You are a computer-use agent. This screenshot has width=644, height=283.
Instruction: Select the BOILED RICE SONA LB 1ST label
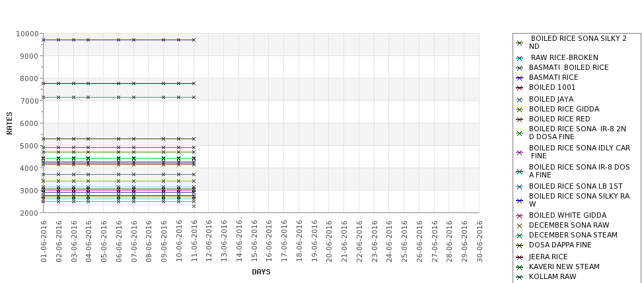coord(576,186)
